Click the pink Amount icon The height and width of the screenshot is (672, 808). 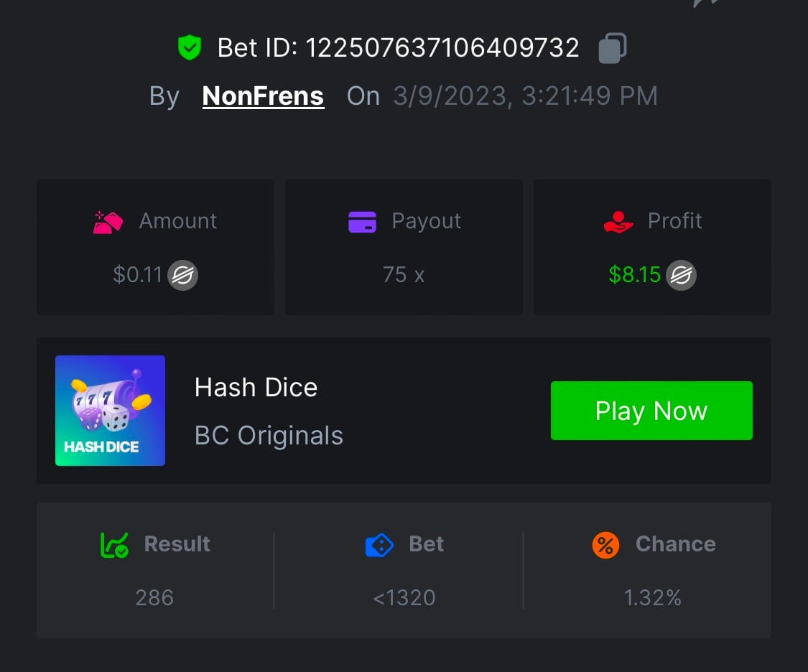coord(108,221)
